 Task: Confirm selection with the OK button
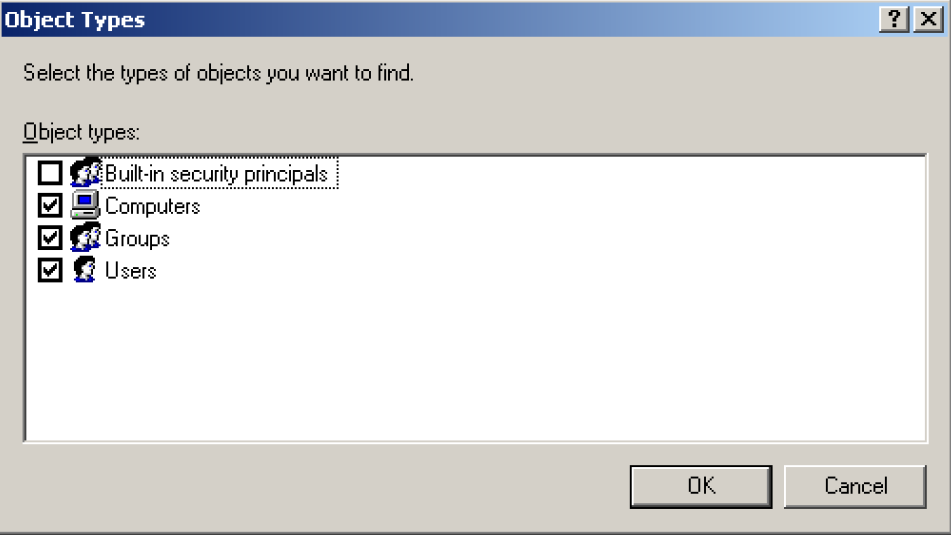pos(701,486)
